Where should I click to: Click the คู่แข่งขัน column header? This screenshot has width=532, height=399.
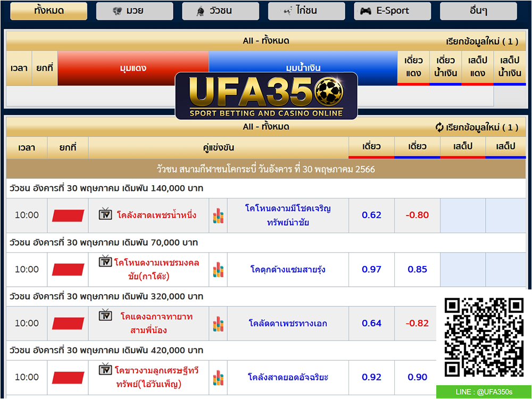click(219, 147)
